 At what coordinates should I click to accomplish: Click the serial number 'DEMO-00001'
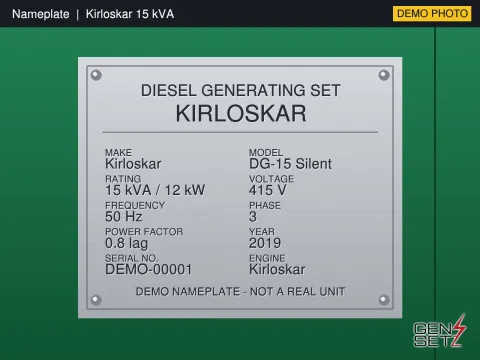pos(149,269)
